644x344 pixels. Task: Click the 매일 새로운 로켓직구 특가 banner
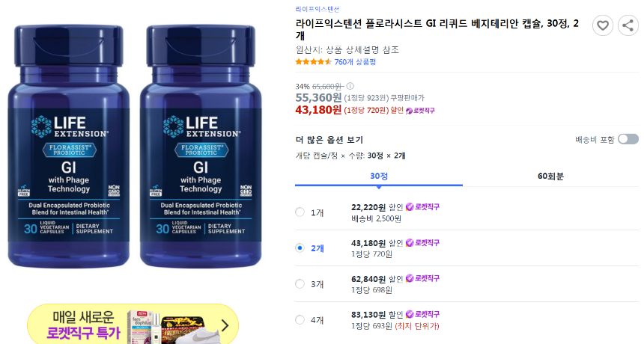(133, 325)
